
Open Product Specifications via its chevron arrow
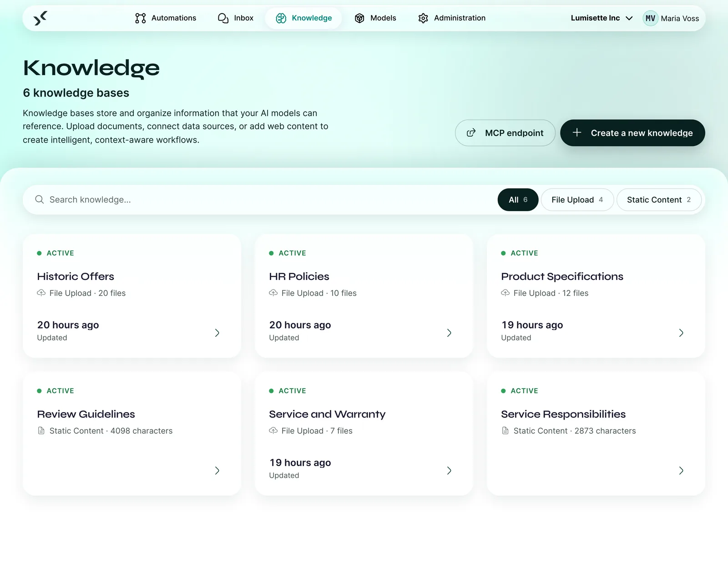pos(681,333)
